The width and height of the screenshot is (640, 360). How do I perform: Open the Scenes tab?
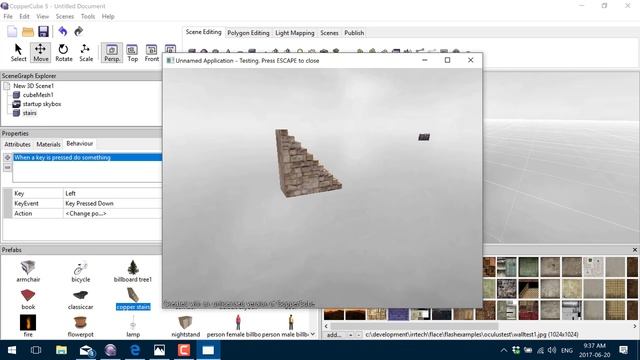coord(329,33)
